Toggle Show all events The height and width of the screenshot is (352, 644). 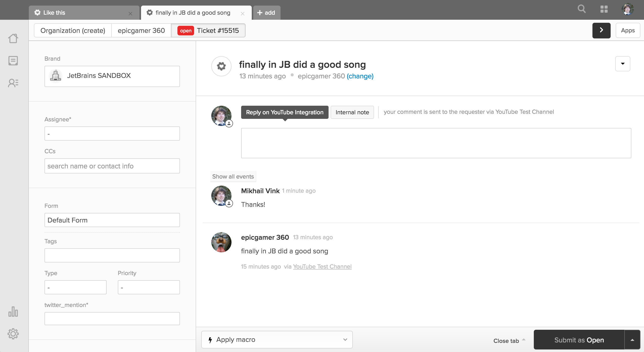[233, 177]
